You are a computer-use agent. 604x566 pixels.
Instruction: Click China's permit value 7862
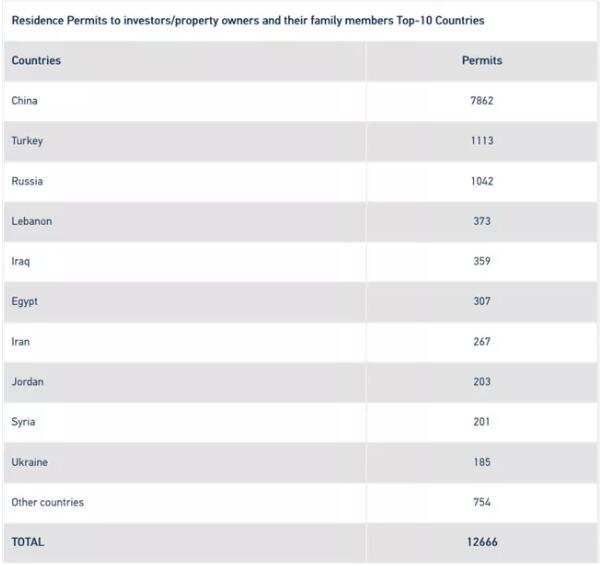point(482,101)
